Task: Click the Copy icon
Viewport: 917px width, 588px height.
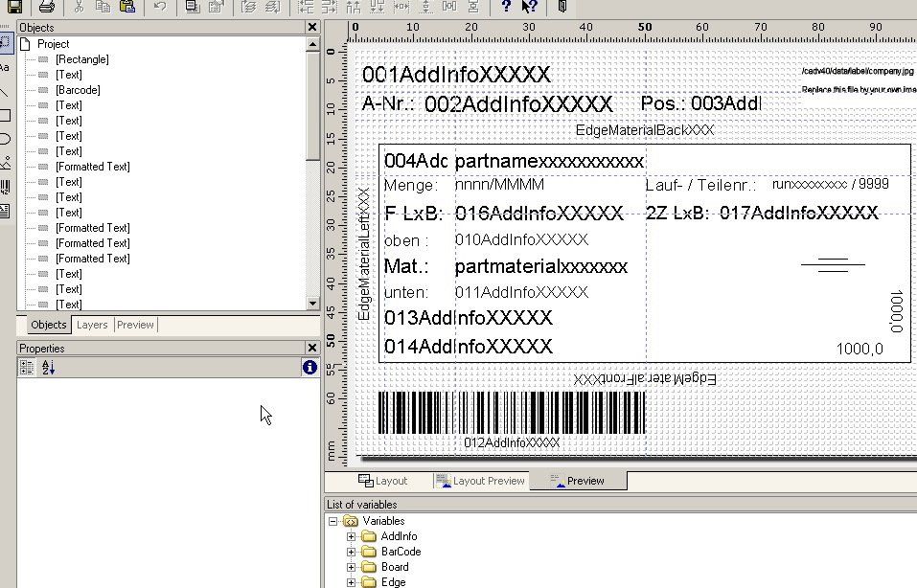Action: coord(103,6)
